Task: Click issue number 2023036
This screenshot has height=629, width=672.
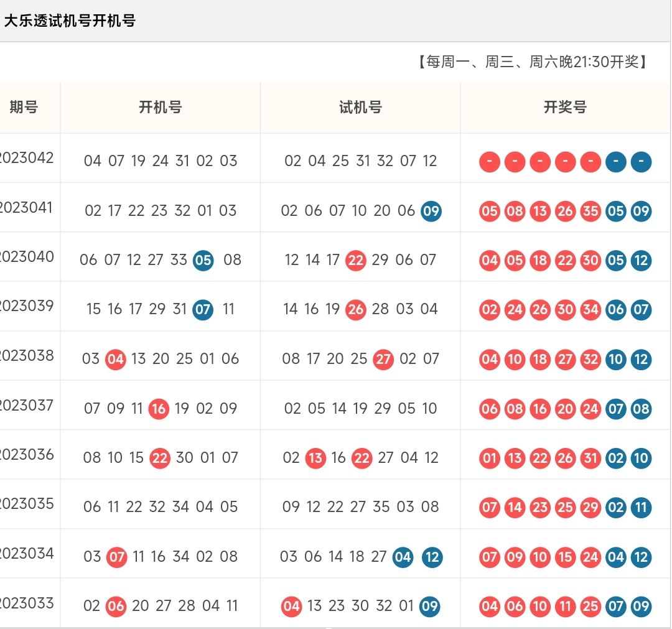Action: 27,455
